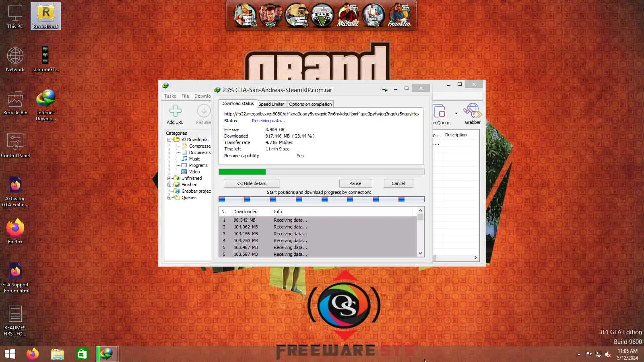Viewport: 644px width, 362px height.
Task: Click the main list horizontal scroll right arrow
Action: pos(475,257)
